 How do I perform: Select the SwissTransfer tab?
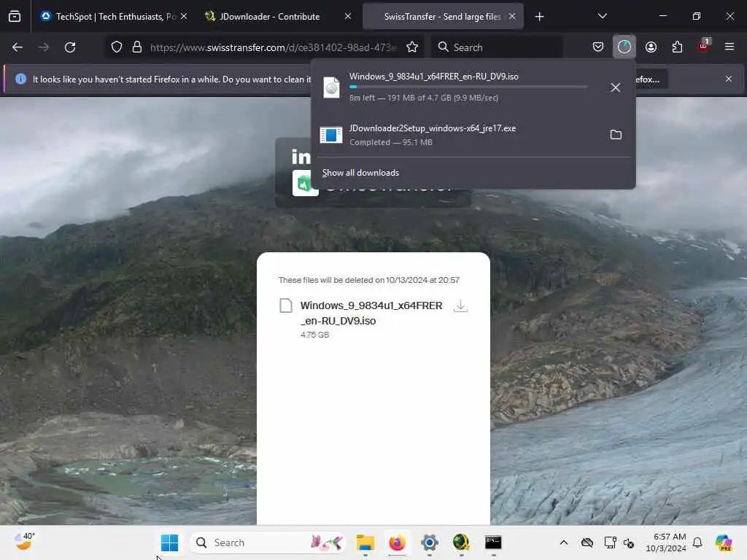click(x=442, y=16)
